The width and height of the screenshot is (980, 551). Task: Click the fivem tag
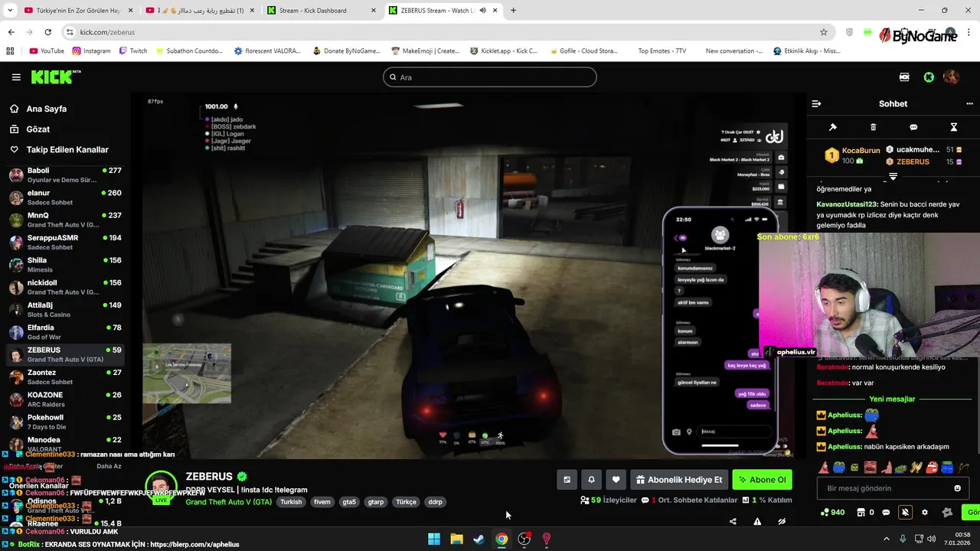[322, 502]
